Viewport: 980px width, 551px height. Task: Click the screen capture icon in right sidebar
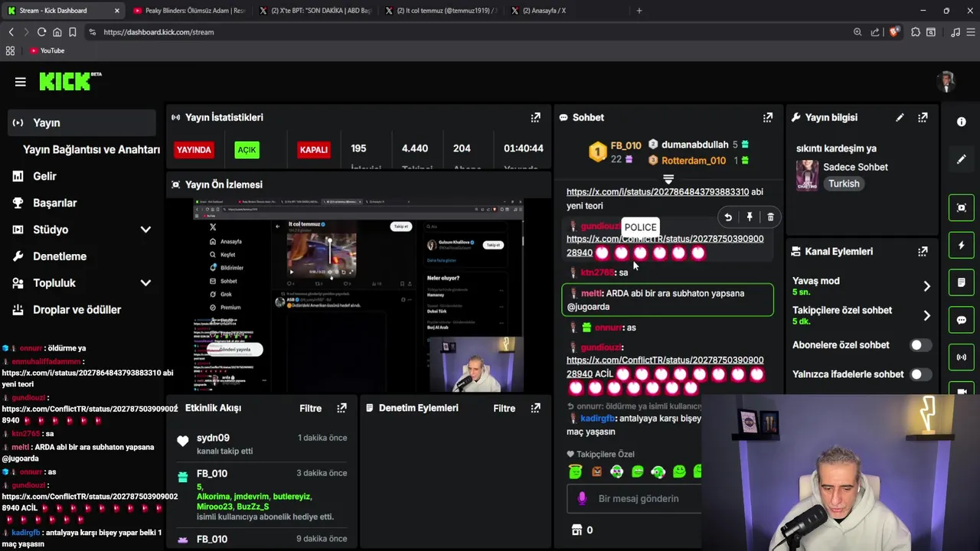coord(962,207)
